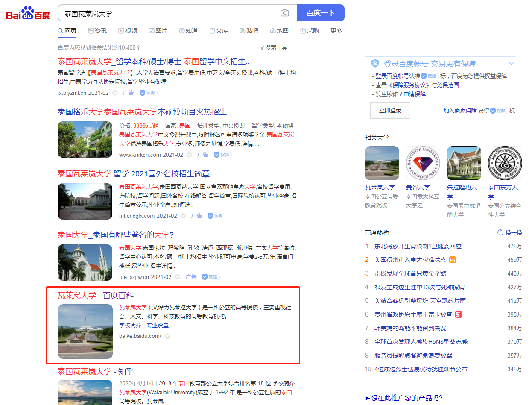Open the 文库 tab
This screenshot has width=532, height=405.
(x=219, y=31)
